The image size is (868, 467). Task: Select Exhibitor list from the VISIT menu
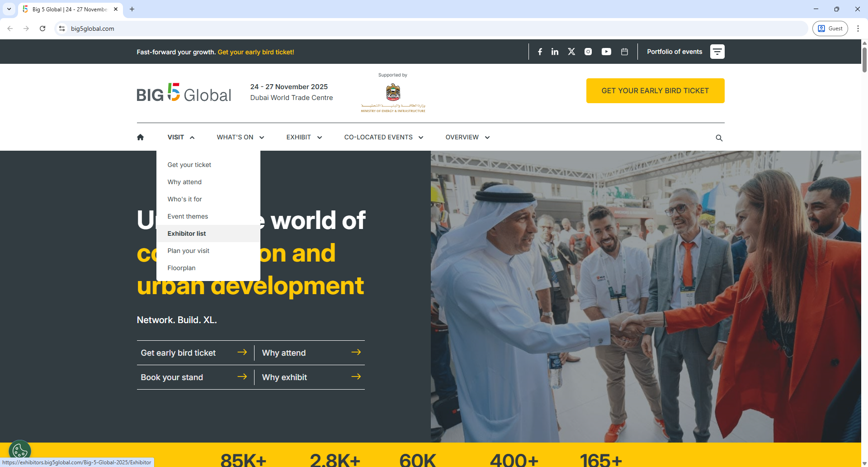187,233
